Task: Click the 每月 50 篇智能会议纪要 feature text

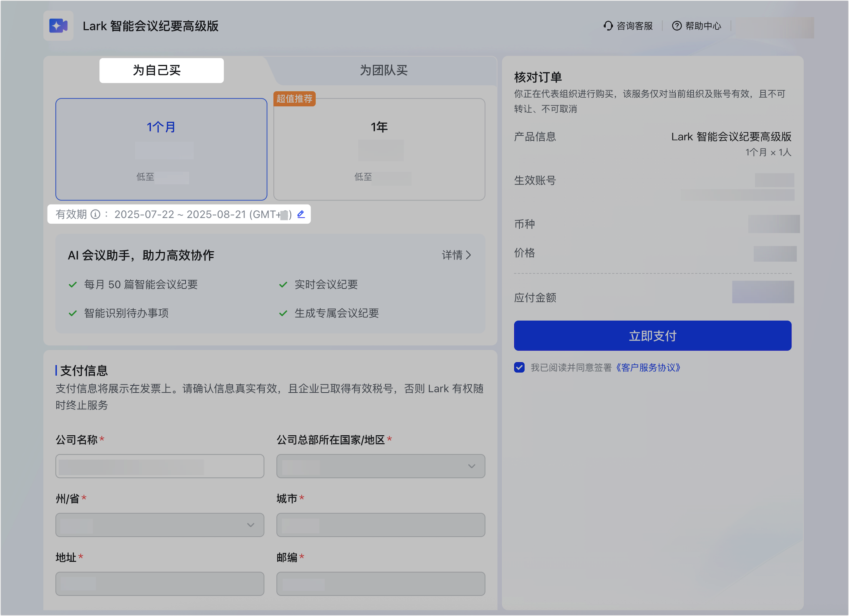Action: click(x=141, y=285)
